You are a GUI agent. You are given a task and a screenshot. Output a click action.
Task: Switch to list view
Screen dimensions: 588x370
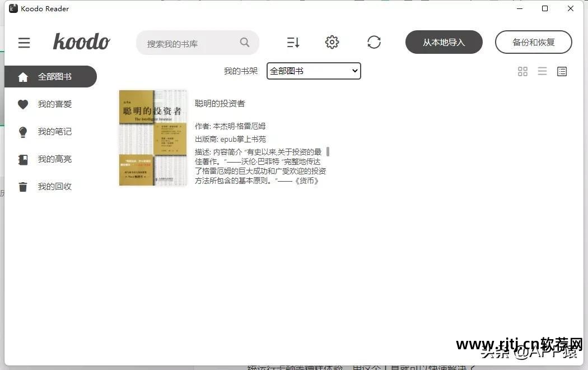[542, 71]
